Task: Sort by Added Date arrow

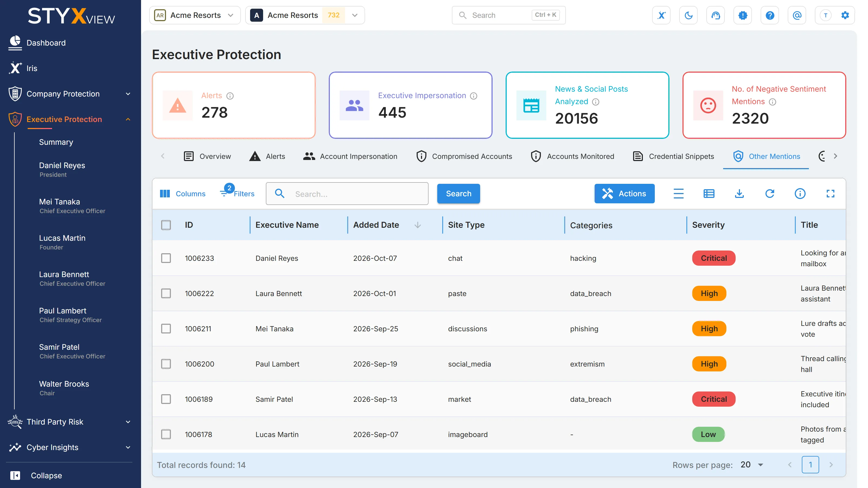Action: (417, 225)
